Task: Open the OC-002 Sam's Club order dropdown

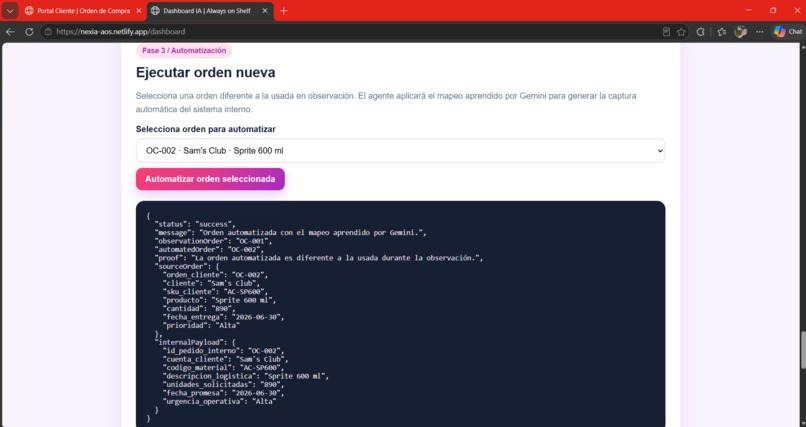Action: coord(400,151)
